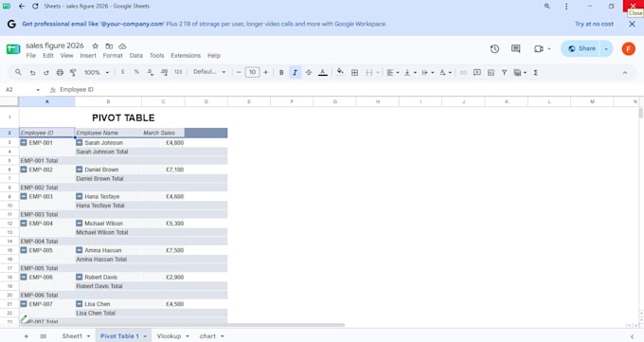Open the File menu
The height and width of the screenshot is (342, 644).
(31, 56)
